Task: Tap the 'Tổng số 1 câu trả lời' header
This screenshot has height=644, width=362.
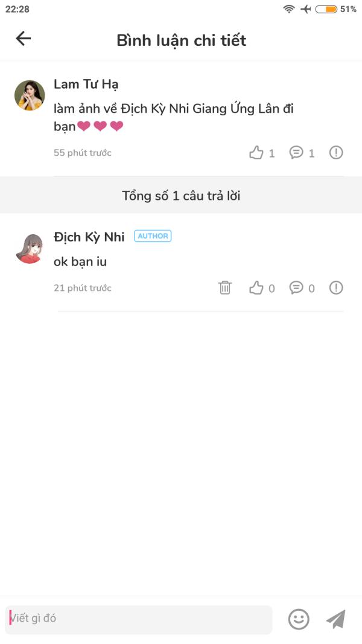Action: pyautogui.click(x=181, y=195)
